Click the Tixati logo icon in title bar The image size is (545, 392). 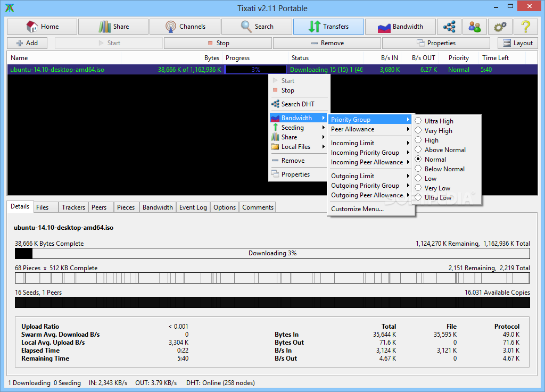pos(10,8)
